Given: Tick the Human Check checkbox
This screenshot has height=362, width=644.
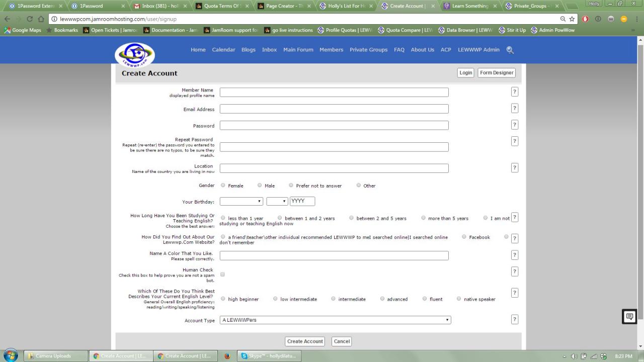Looking at the screenshot, I should 222,275.
